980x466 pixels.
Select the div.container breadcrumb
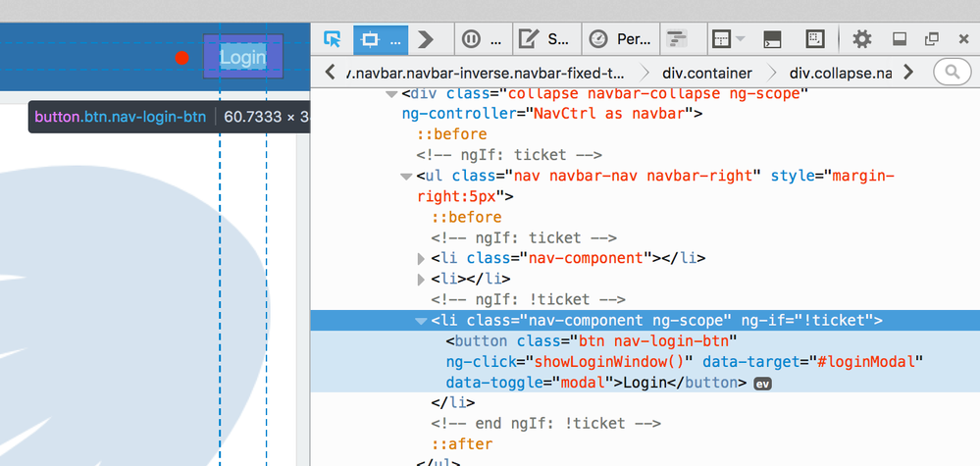click(707, 73)
